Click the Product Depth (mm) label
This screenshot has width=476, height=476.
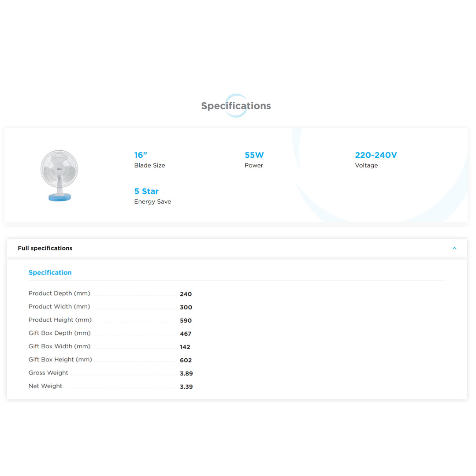(59, 294)
